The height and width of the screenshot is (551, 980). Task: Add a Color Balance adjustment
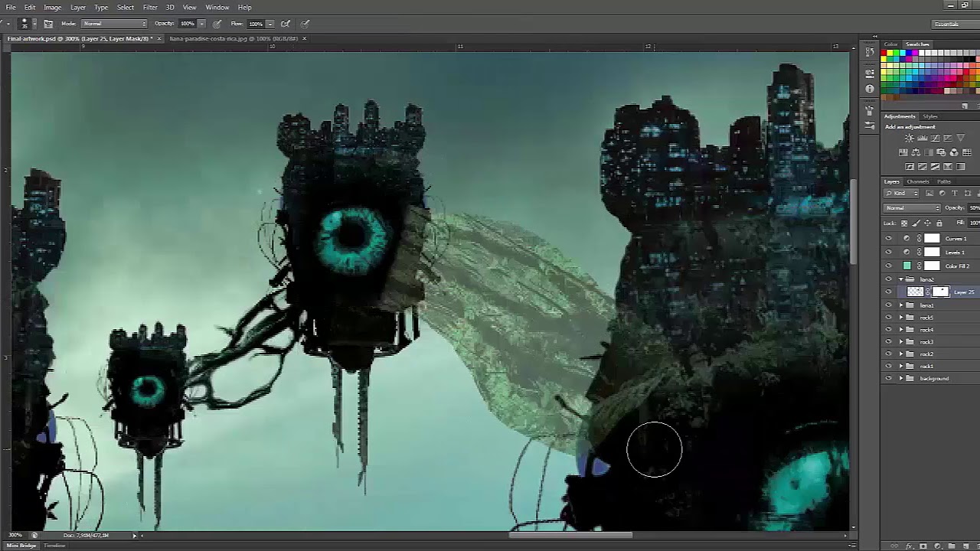pos(916,152)
